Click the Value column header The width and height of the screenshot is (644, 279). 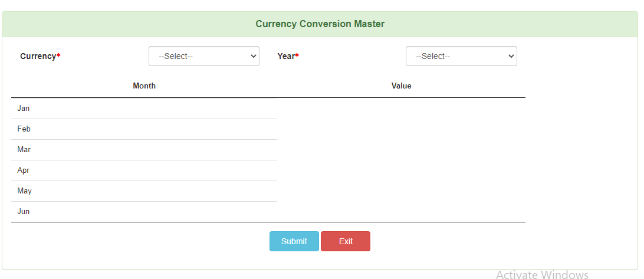(401, 86)
